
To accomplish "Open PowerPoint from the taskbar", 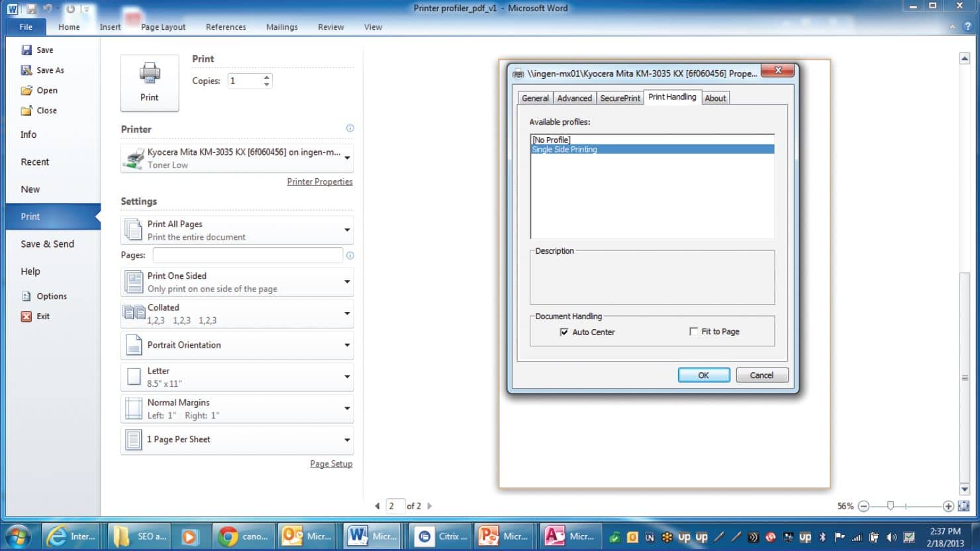I will (503, 536).
